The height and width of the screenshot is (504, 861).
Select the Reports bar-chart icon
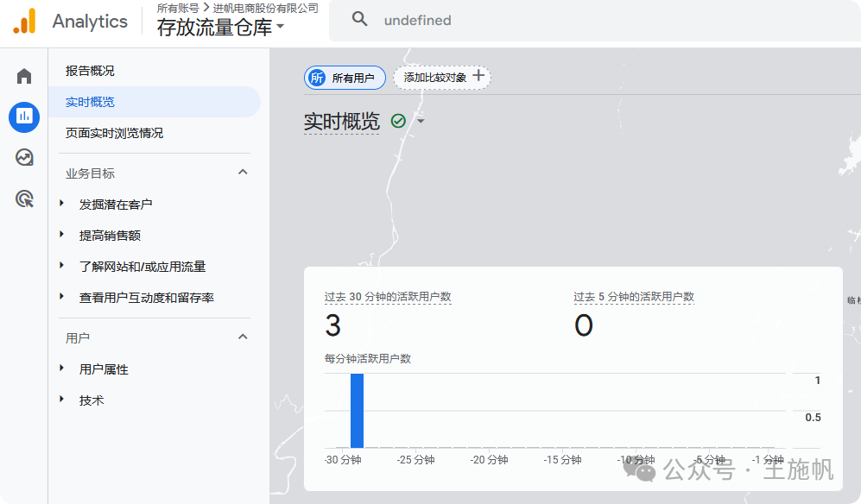(24, 117)
